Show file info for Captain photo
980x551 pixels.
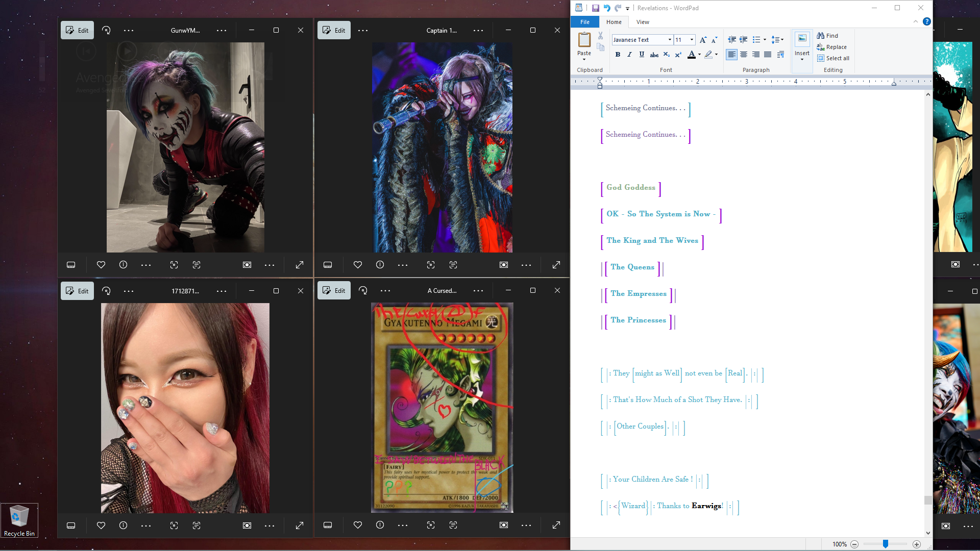click(x=380, y=265)
